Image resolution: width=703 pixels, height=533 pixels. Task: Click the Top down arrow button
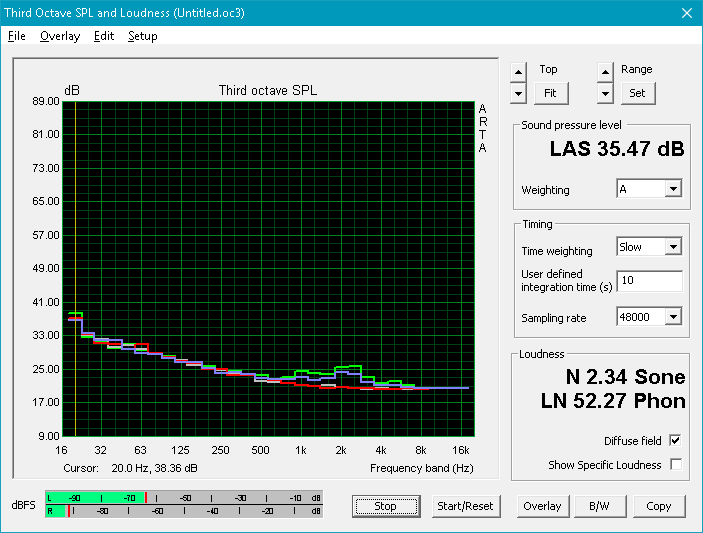(x=518, y=94)
